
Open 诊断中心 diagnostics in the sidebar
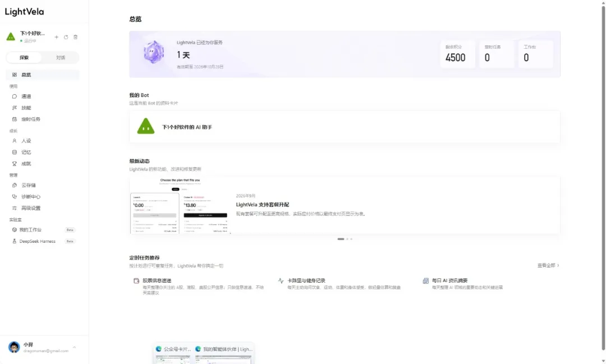click(43, 197)
